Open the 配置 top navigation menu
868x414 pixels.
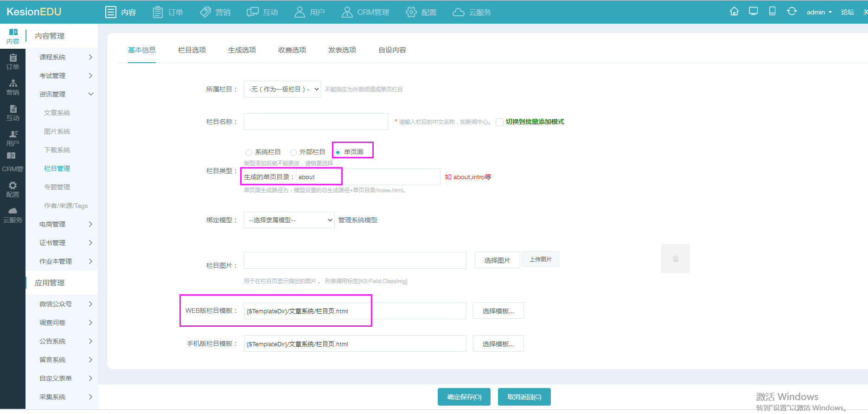point(421,12)
